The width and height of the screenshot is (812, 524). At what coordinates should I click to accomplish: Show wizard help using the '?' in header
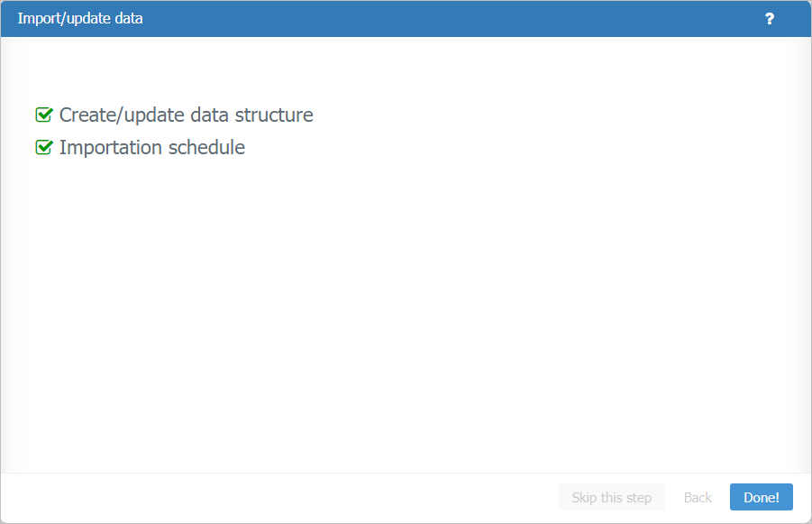769,19
